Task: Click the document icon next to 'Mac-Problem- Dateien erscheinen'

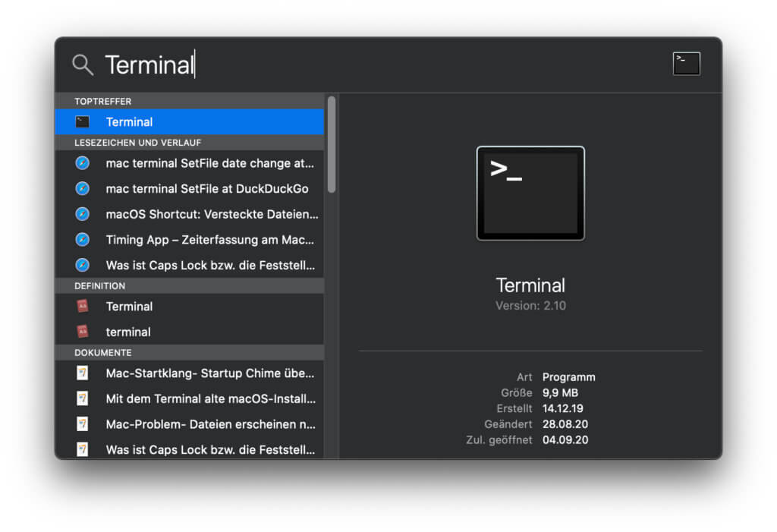Action: tap(82, 424)
